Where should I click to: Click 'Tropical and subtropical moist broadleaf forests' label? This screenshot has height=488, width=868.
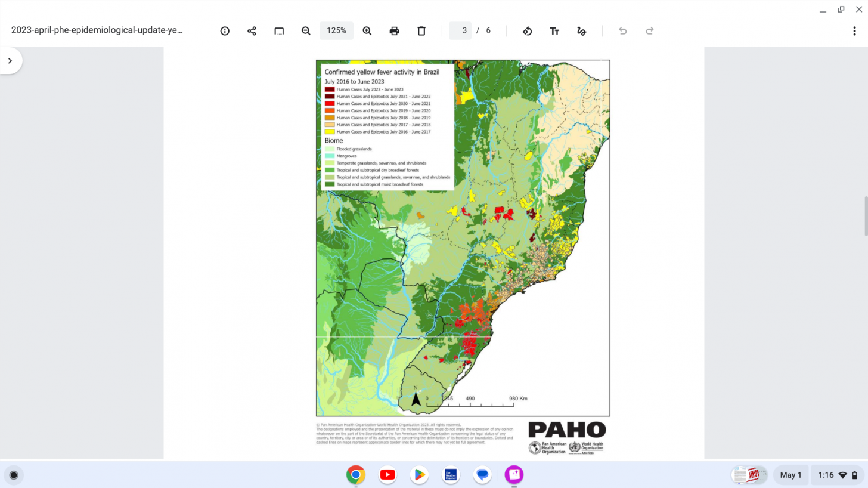[380, 185]
